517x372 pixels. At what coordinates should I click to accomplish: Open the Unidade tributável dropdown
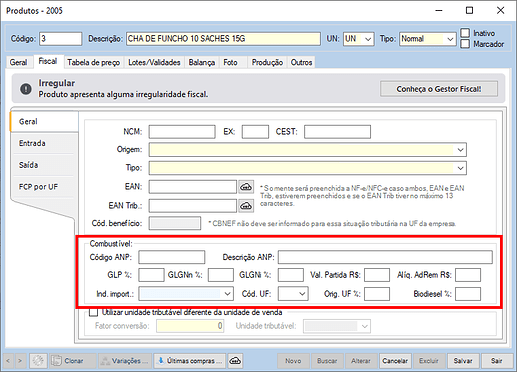(365, 326)
